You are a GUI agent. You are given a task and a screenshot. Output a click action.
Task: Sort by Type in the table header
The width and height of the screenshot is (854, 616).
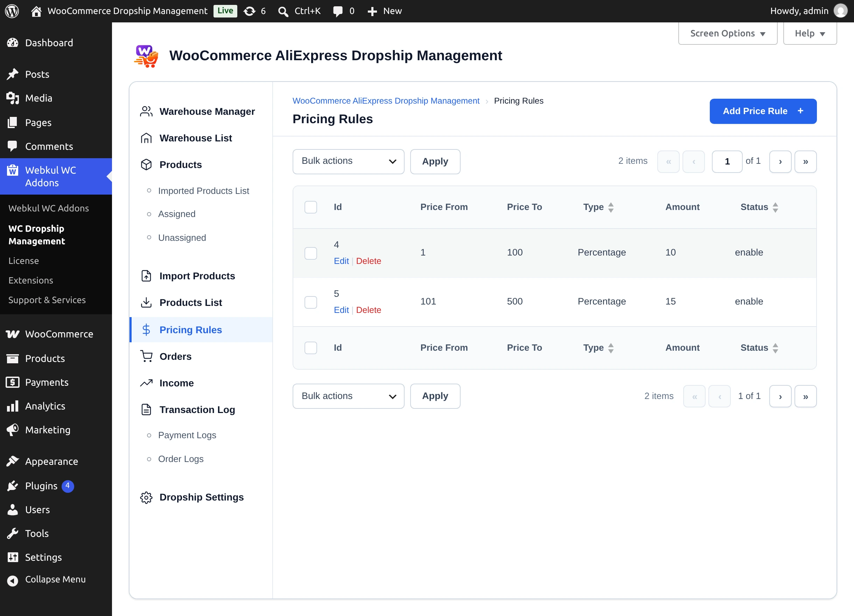click(x=598, y=207)
